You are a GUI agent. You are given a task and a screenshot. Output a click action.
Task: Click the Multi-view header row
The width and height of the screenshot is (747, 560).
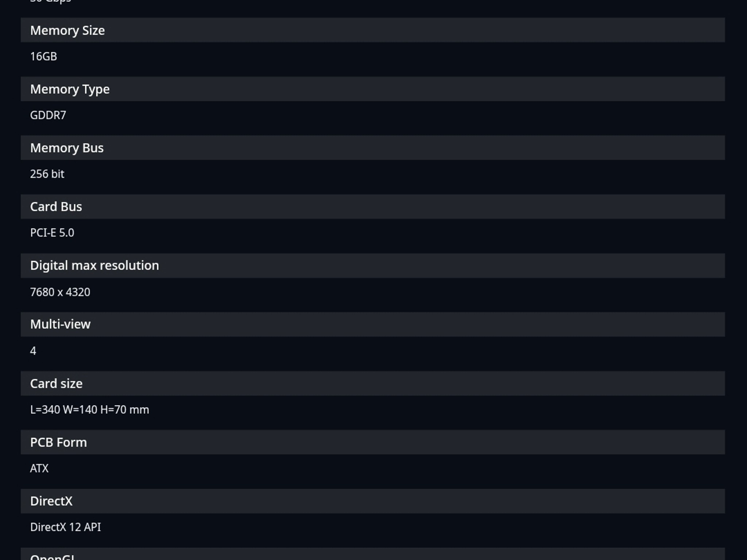373,324
